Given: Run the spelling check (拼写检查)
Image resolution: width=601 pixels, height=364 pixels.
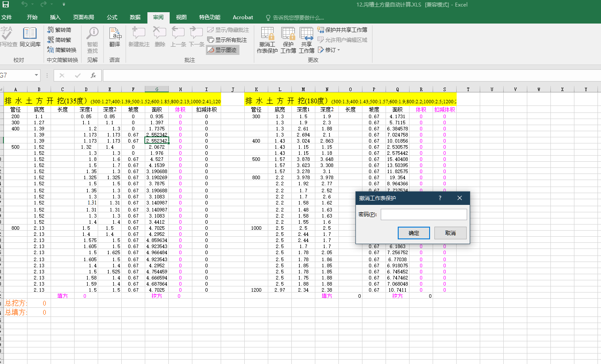Looking at the screenshot, I should tap(7, 37).
